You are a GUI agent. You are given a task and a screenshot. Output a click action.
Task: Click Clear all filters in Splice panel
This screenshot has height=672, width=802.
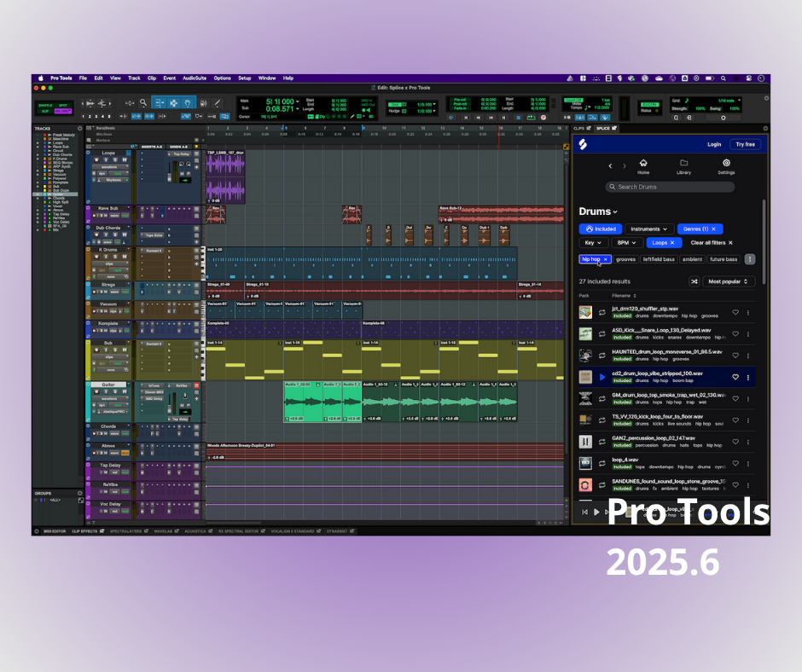coord(709,243)
